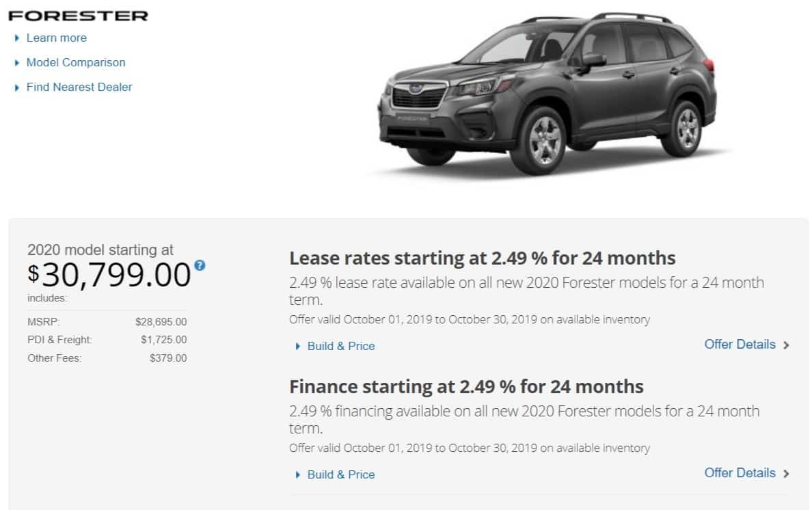Screen dimensions: 812x510
Task: Expand the chevron beside lease Offer Details
Action: click(786, 345)
